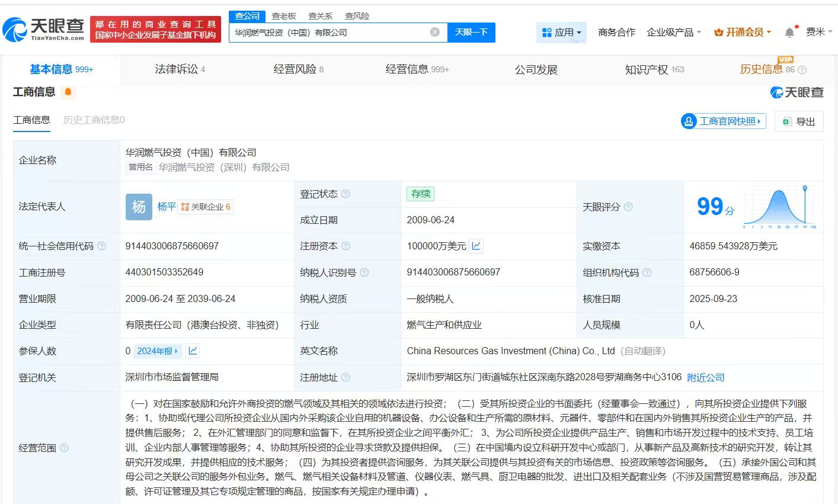This screenshot has height=504, width=838.
Task: Click the notification bell in top bar
Action: (789, 33)
